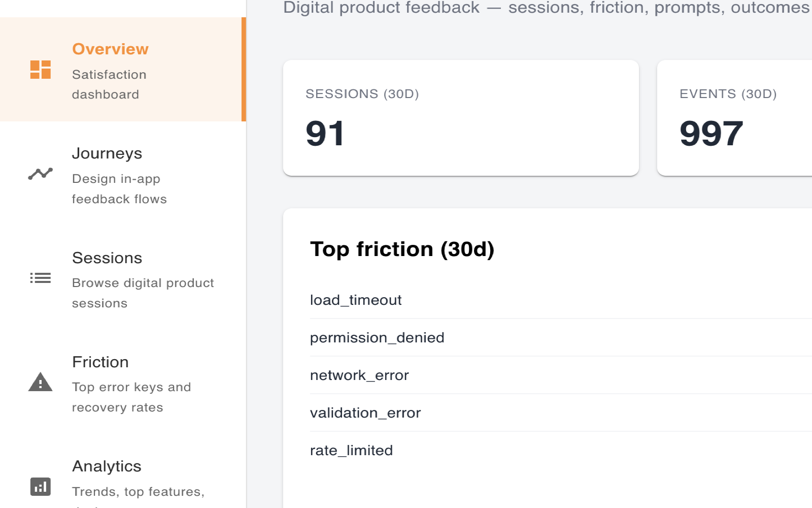This screenshot has height=508, width=812.
Task: Click the 'Satisfaction dashboard' subtitle text
Action: coord(109,84)
